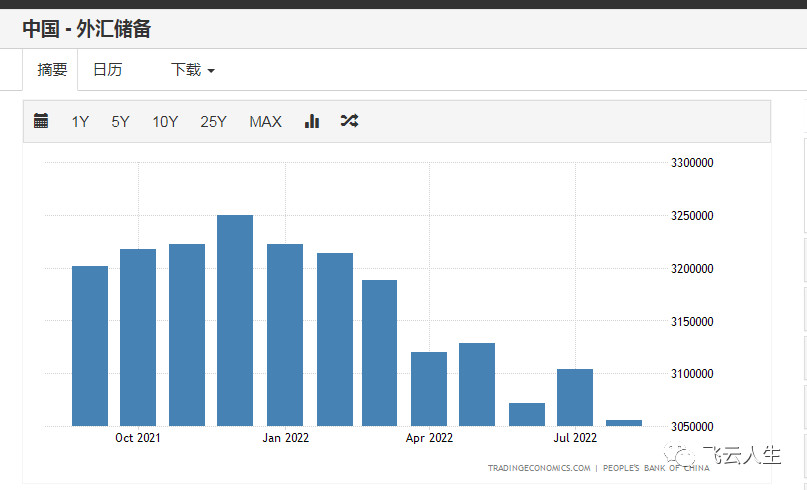Click the Jan 2022 axis label

tap(286, 438)
